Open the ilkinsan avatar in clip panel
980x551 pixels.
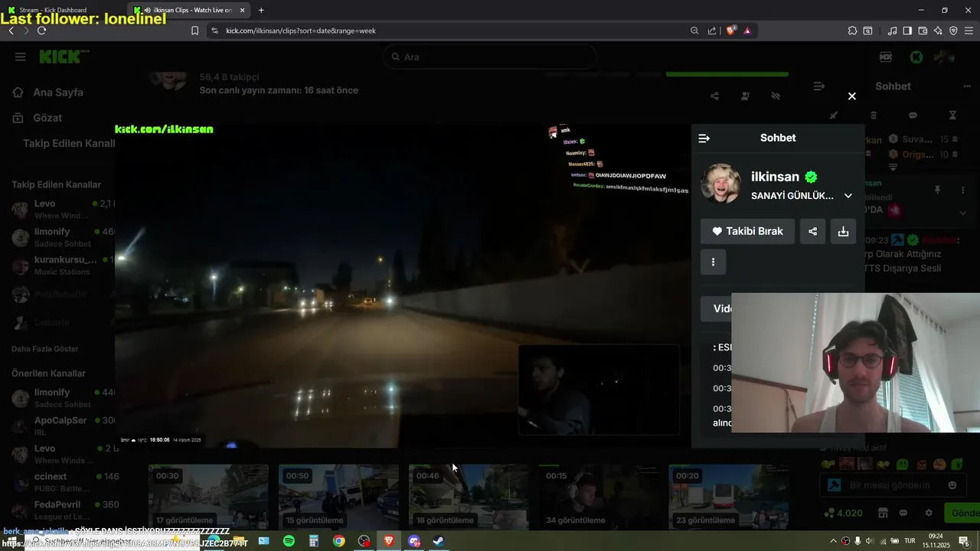(x=721, y=184)
